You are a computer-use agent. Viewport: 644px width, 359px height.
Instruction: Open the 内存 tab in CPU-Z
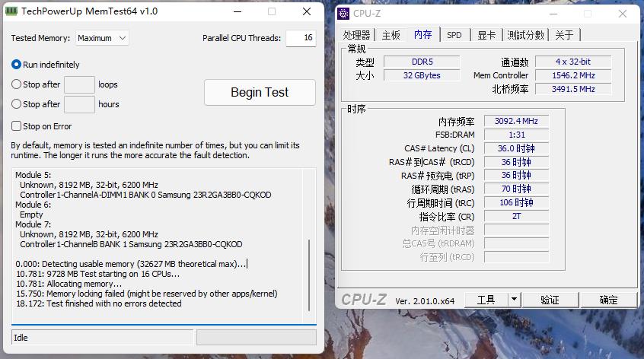click(x=422, y=34)
